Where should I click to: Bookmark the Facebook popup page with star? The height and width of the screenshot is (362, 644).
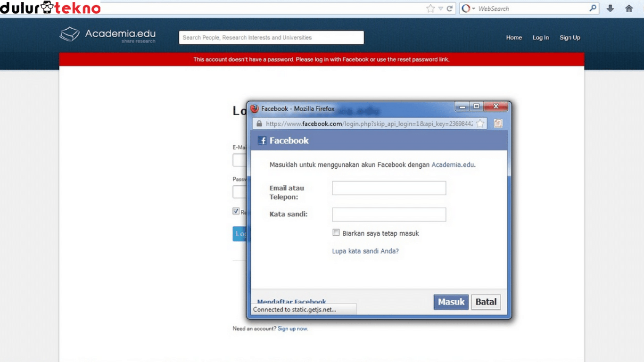[480, 123]
